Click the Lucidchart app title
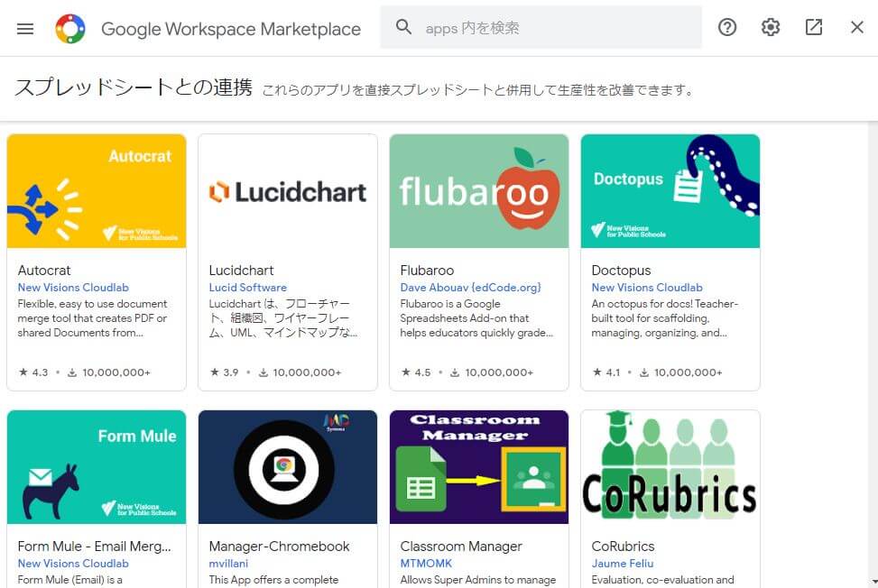878x588 pixels. [x=241, y=271]
